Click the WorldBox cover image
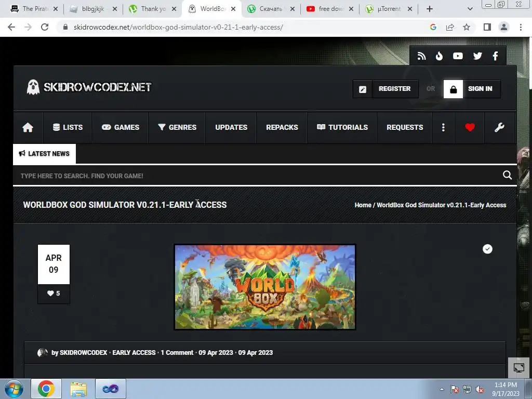Image resolution: width=532 pixels, height=399 pixels. point(264,287)
